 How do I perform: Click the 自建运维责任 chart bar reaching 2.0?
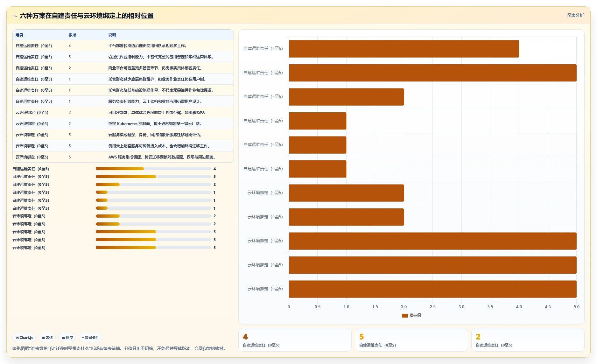(346, 97)
